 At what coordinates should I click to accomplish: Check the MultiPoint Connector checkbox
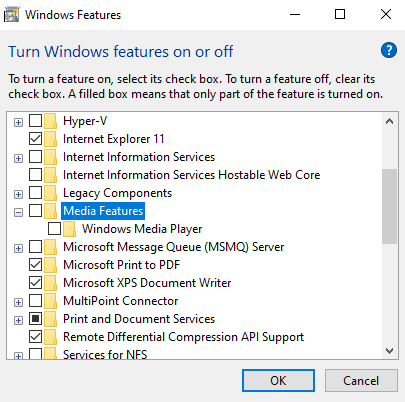coord(35,301)
